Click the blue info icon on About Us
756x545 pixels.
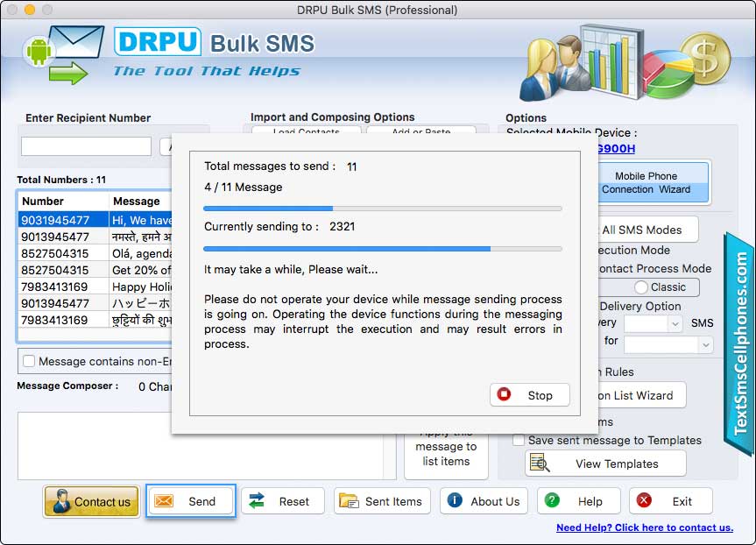[x=455, y=500]
